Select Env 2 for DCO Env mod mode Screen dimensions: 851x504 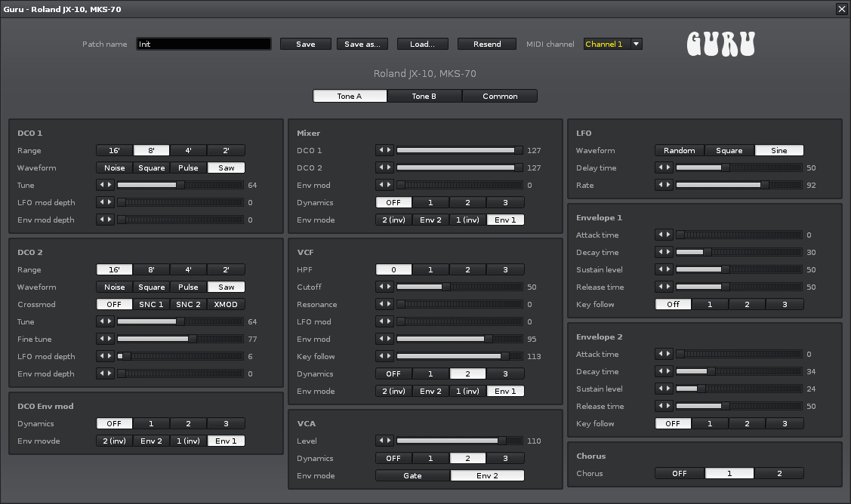(152, 441)
